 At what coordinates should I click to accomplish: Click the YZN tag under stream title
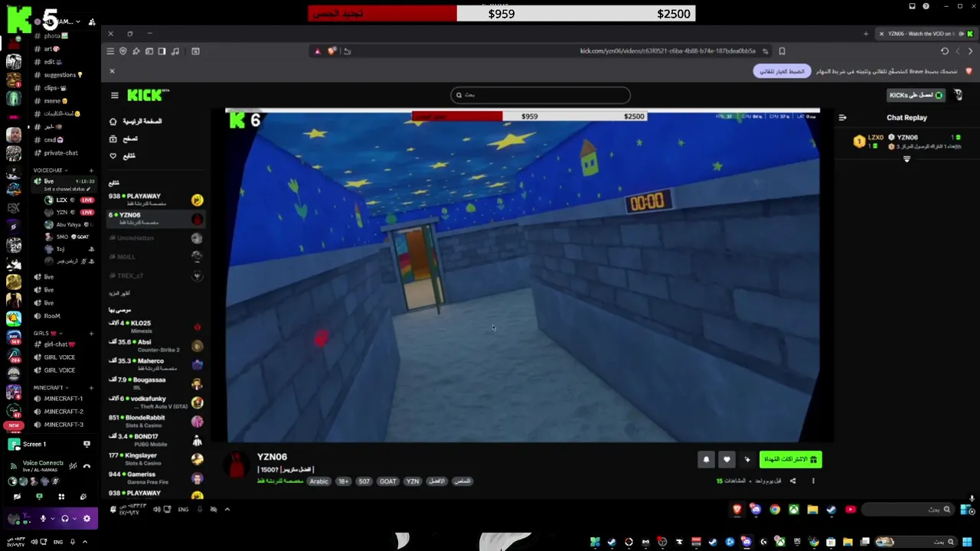413,481
